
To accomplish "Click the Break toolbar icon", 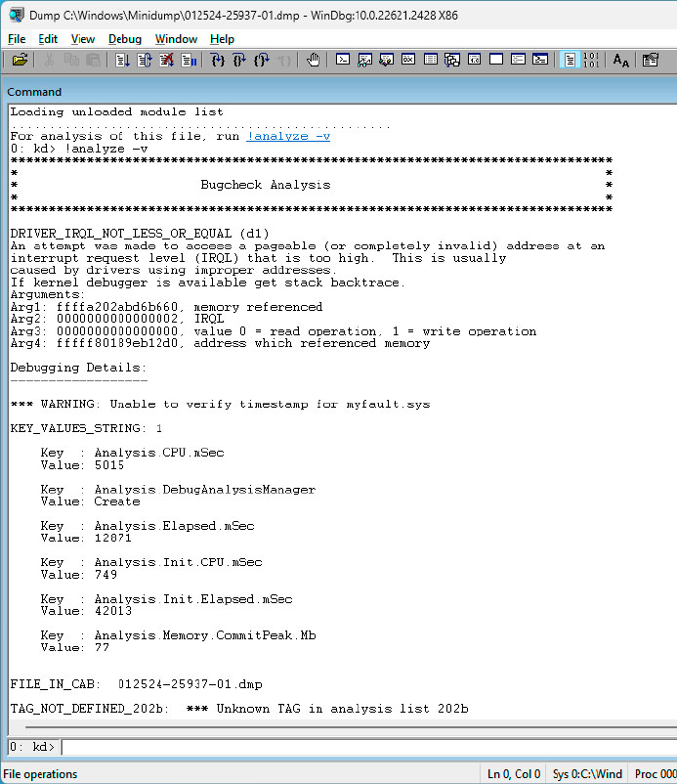I will point(189,60).
